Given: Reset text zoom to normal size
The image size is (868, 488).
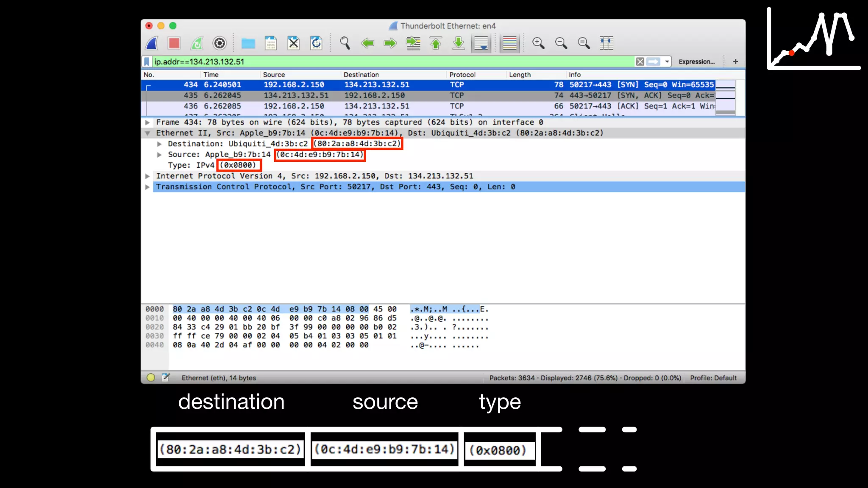Looking at the screenshot, I should [x=584, y=43].
